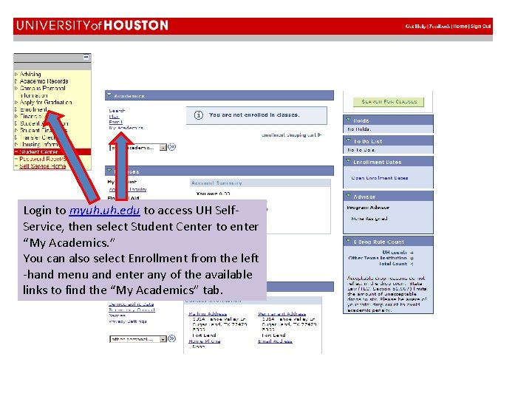Click the 'You are not enrolled in classes' message
Viewport: 532px width, 399px height.
click(254, 115)
